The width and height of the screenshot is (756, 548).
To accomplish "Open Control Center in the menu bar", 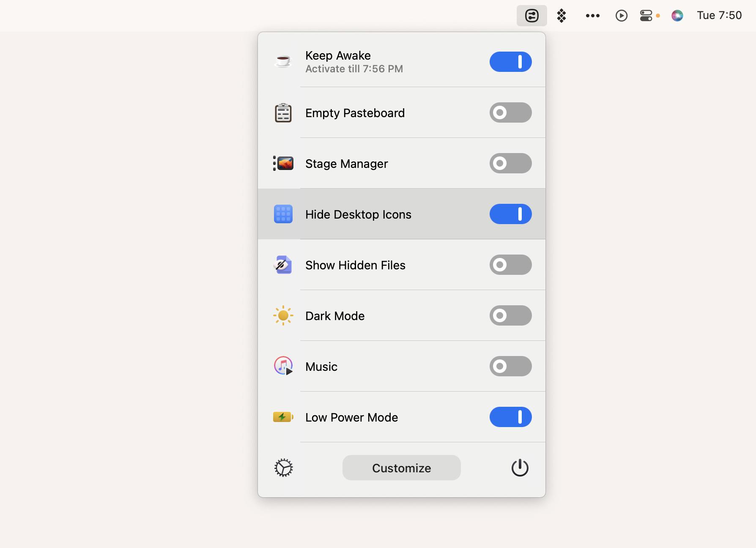I will click(x=646, y=16).
